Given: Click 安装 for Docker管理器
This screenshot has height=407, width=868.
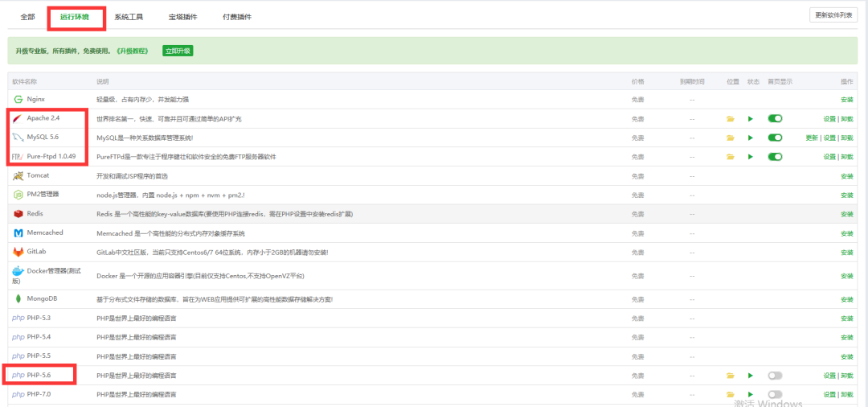Looking at the screenshot, I should pos(847,277).
